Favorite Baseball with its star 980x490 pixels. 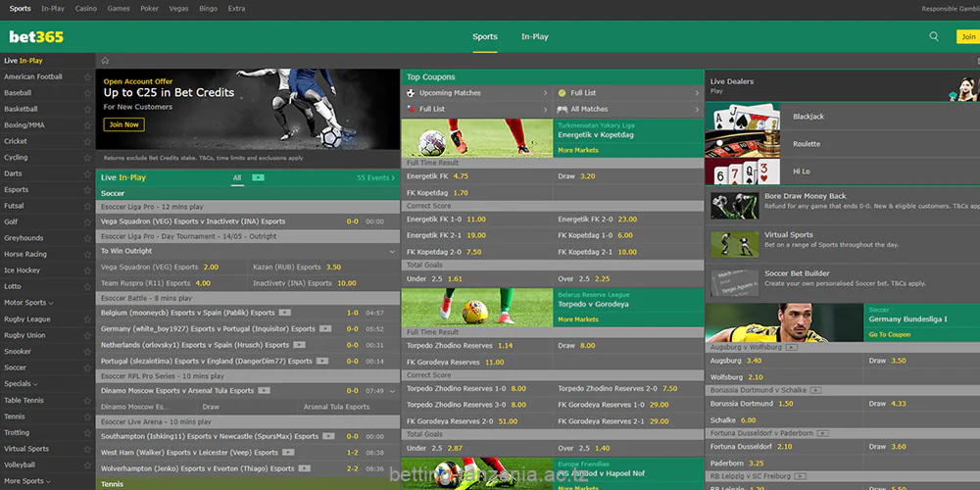[87, 93]
